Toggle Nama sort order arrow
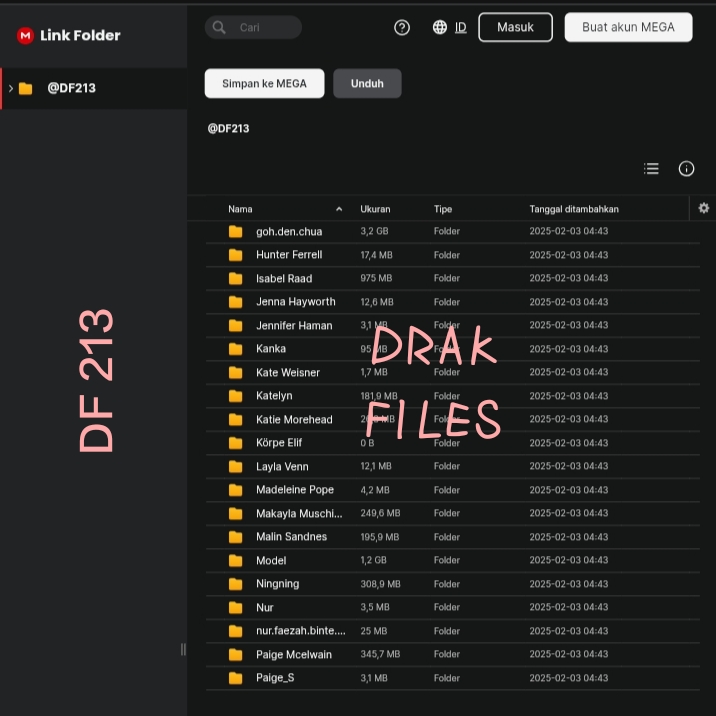This screenshot has height=716, width=716. tap(339, 209)
